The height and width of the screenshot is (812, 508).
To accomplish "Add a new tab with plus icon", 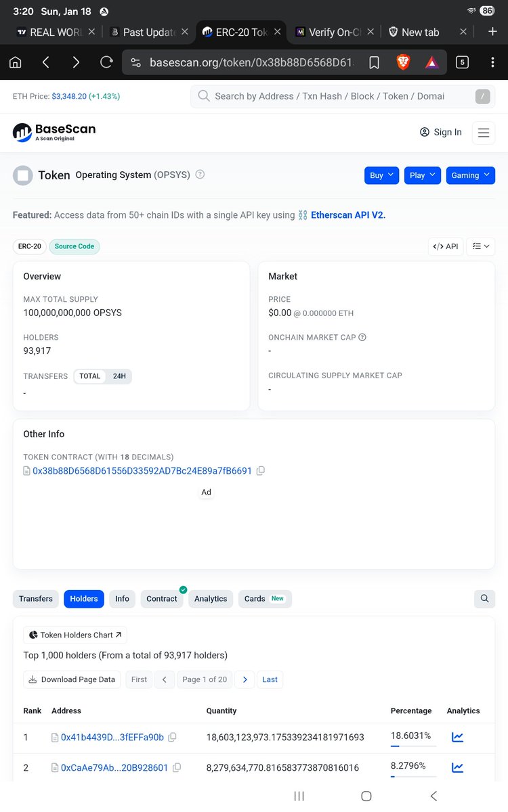I will pyautogui.click(x=492, y=32).
